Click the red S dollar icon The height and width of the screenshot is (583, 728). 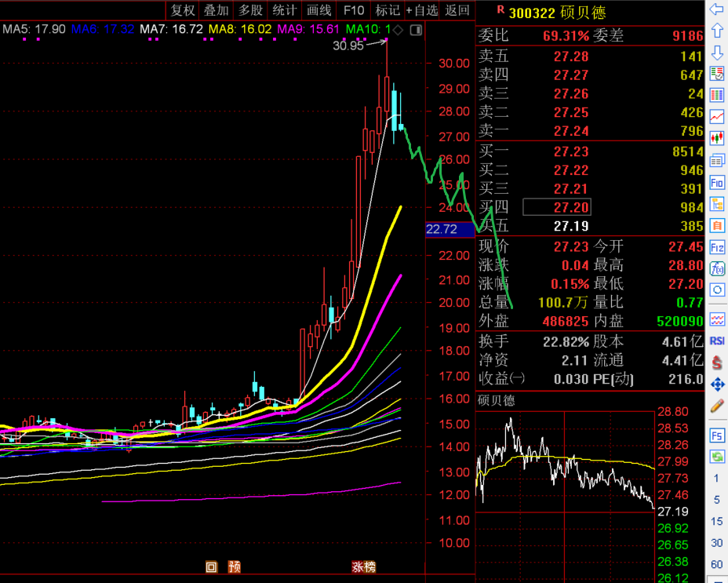(717, 363)
